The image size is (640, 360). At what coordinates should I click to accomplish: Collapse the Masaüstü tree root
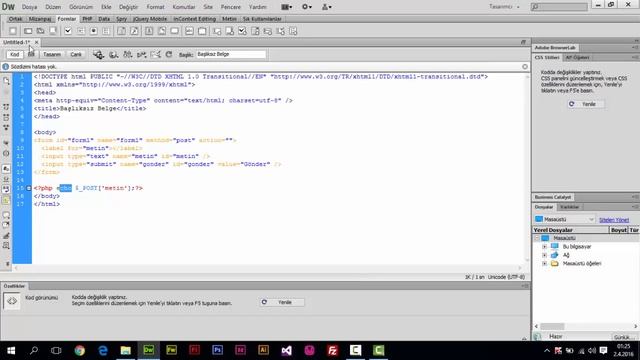[x=537, y=238]
